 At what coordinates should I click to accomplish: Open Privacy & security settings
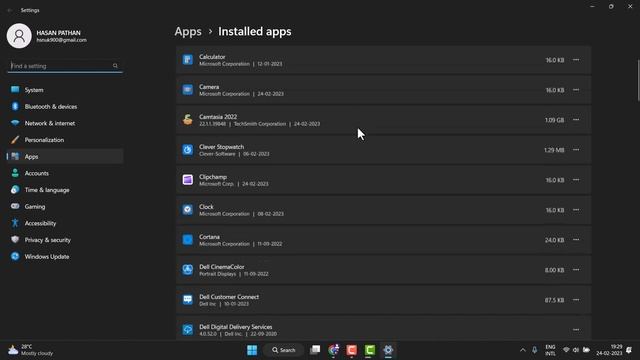point(65,240)
